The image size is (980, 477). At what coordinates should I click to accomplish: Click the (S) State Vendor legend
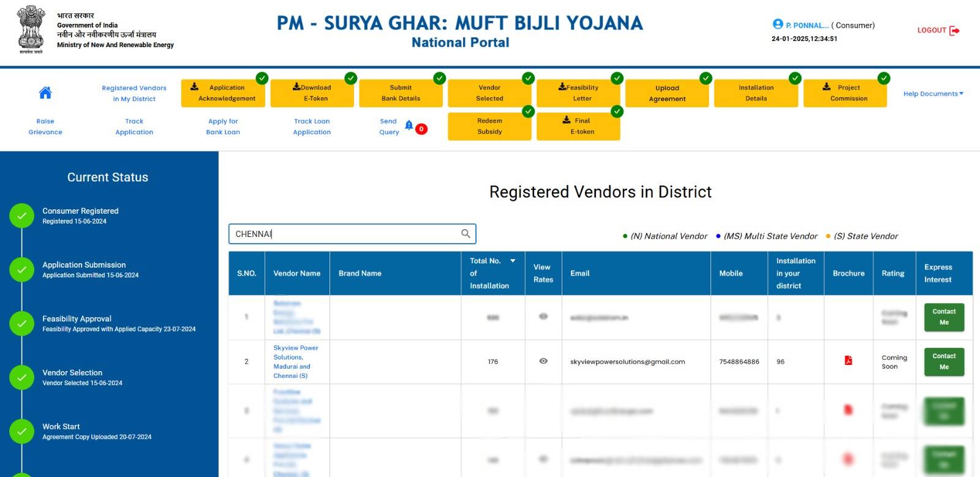tap(862, 236)
